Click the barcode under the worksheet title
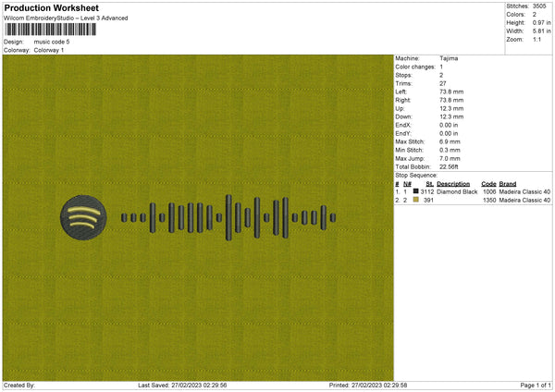This screenshot has width=555, height=392. pos(50,30)
